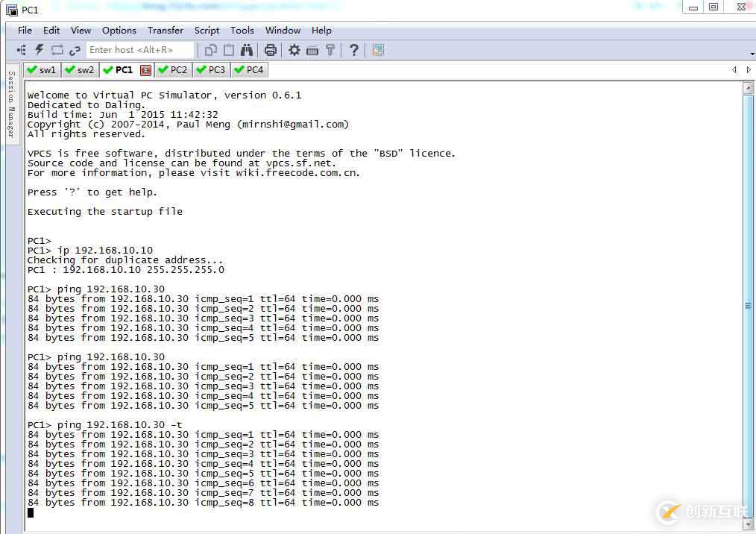Open the Session Manager connect icon
The image size is (756, 534).
tap(22, 50)
